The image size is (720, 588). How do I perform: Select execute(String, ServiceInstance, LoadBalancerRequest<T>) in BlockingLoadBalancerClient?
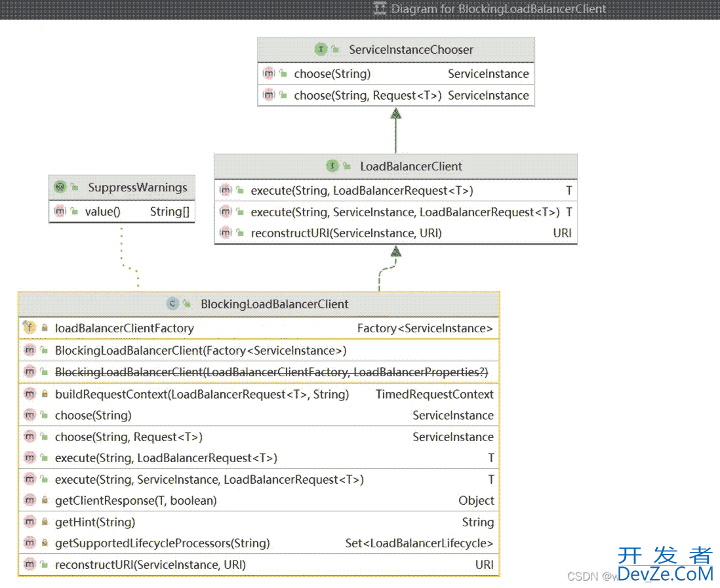pyautogui.click(x=258, y=479)
